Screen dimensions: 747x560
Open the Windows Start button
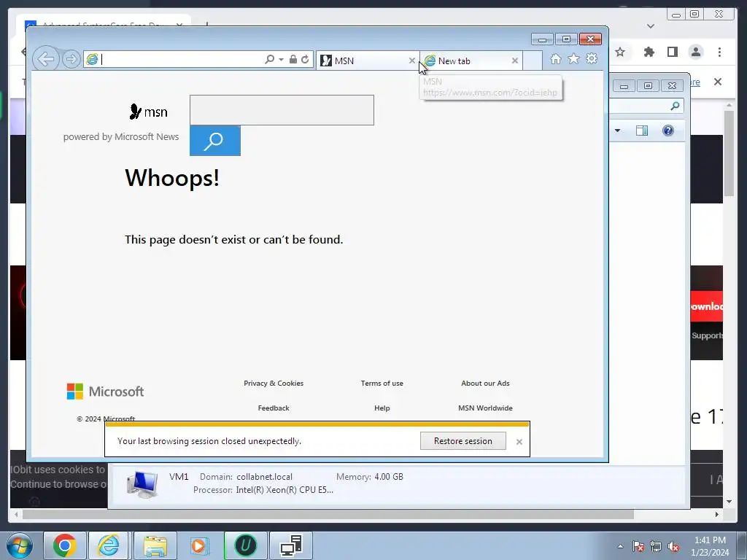(19, 545)
